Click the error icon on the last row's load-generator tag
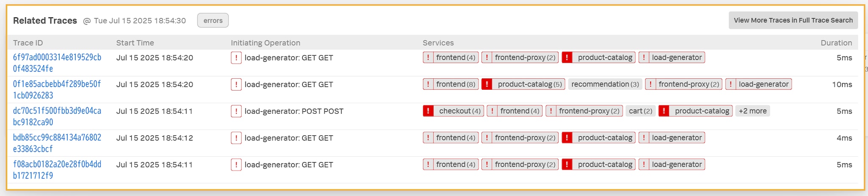Viewport: 868px width, 196px height. tap(644, 164)
